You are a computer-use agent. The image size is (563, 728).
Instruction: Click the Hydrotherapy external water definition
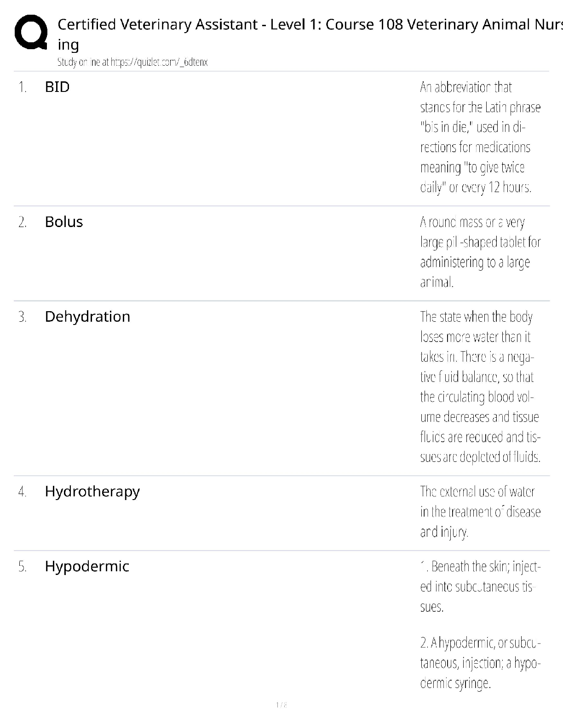pyautogui.click(x=480, y=512)
